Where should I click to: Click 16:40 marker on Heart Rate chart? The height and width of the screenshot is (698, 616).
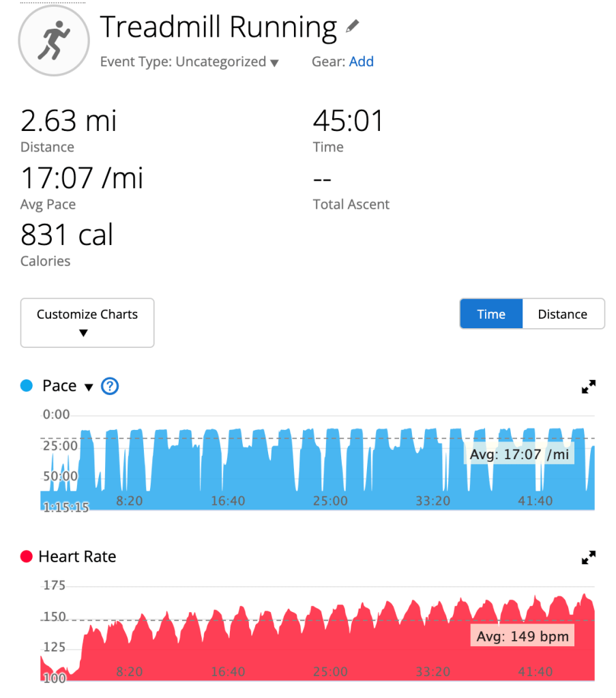[x=228, y=672]
